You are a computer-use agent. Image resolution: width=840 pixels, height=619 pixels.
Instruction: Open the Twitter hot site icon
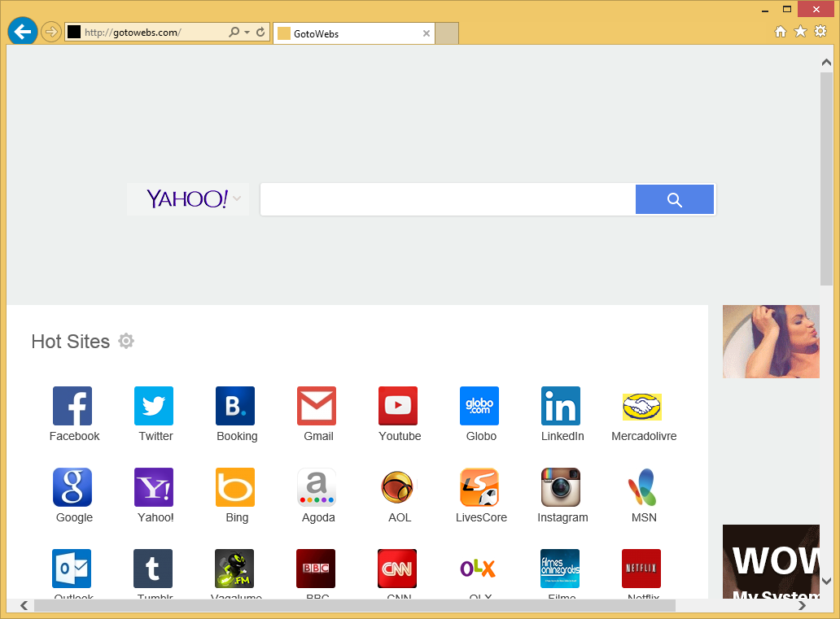[x=154, y=406]
